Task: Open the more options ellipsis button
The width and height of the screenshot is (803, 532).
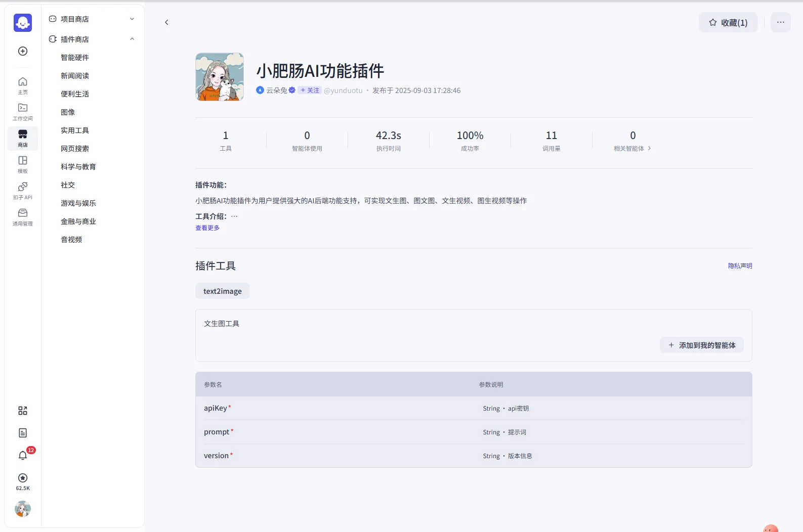Action: point(781,22)
